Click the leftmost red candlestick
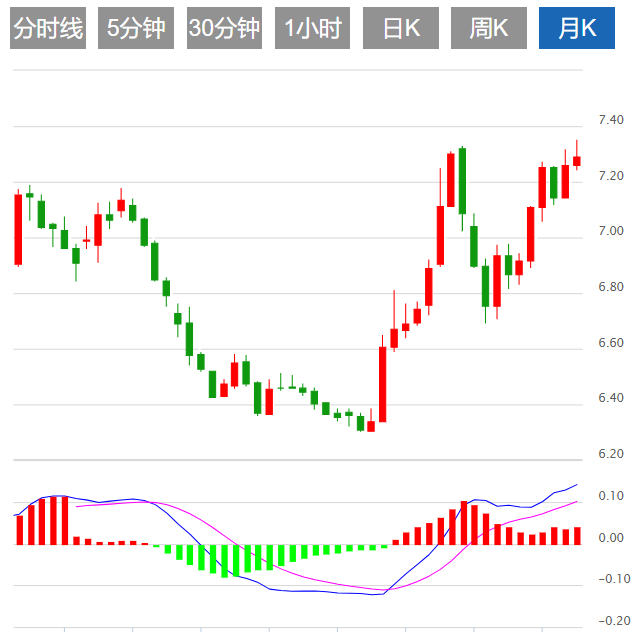This screenshot has width=641, height=632. pos(18,229)
